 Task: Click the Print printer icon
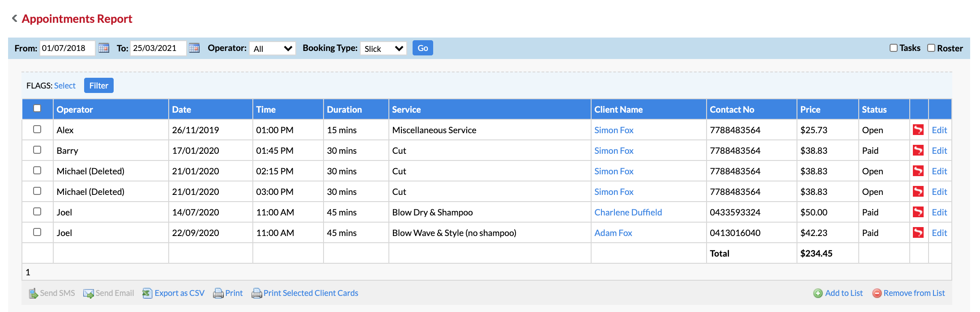point(218,293)
